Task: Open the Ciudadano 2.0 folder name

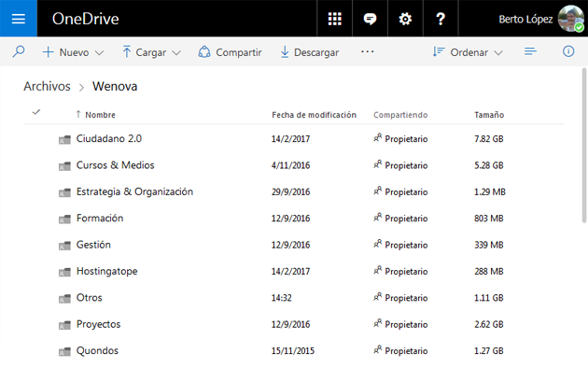Action: point(109,138)
